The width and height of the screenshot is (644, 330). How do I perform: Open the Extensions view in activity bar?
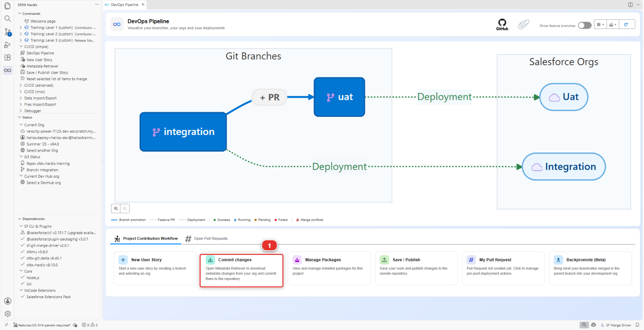coord(7,58)
